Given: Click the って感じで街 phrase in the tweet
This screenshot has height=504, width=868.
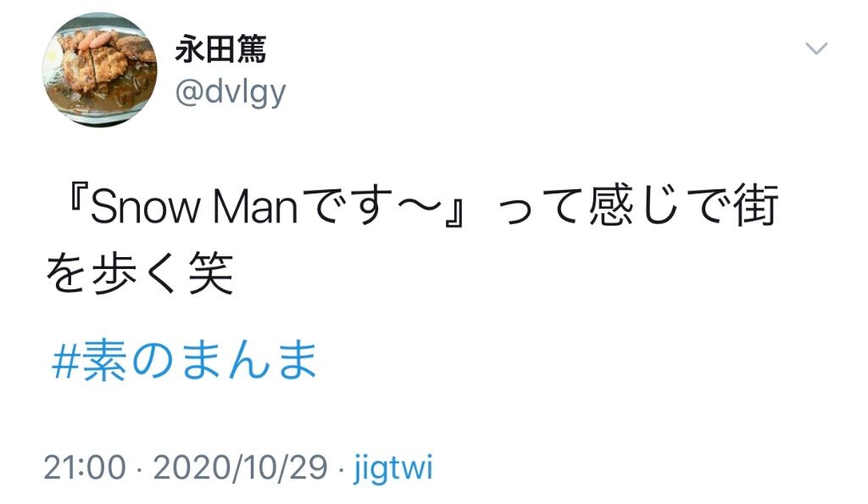Looking at the screenshot, I should coord(637,206).
